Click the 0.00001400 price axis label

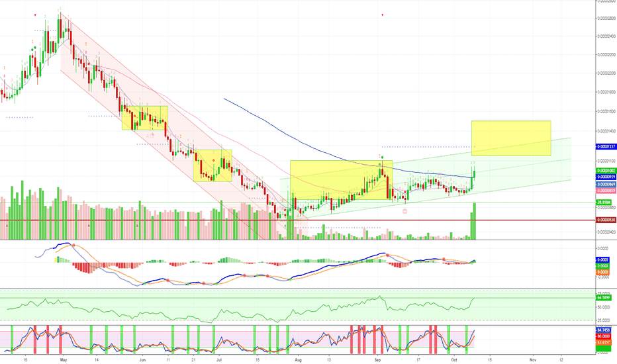(606, 130)
